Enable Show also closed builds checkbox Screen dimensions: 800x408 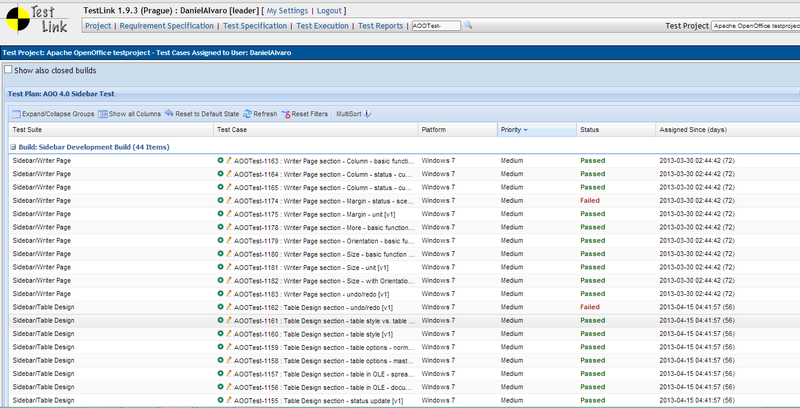[9, 70]
